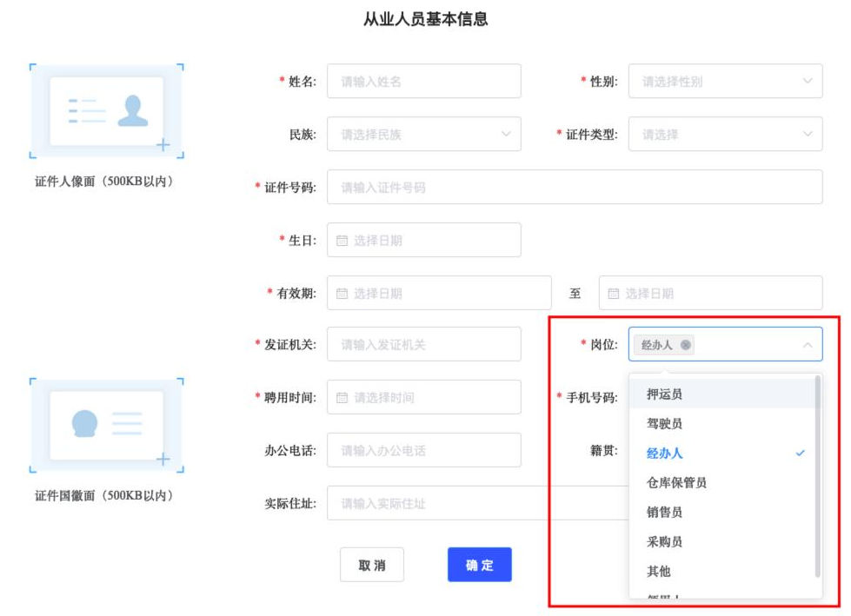The width and height of the screenshot is (851, 616).
Task: Focus the 证件号码 input field
Action: [x=574, y=188]
